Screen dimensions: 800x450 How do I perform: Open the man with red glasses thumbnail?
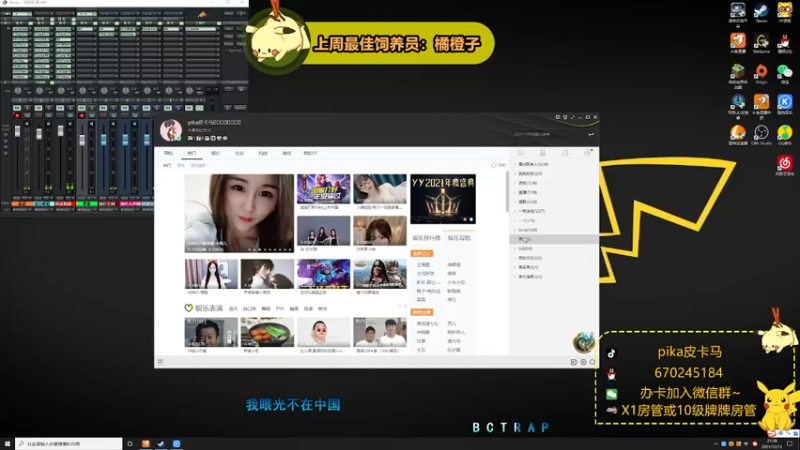[x=323, y=332]
